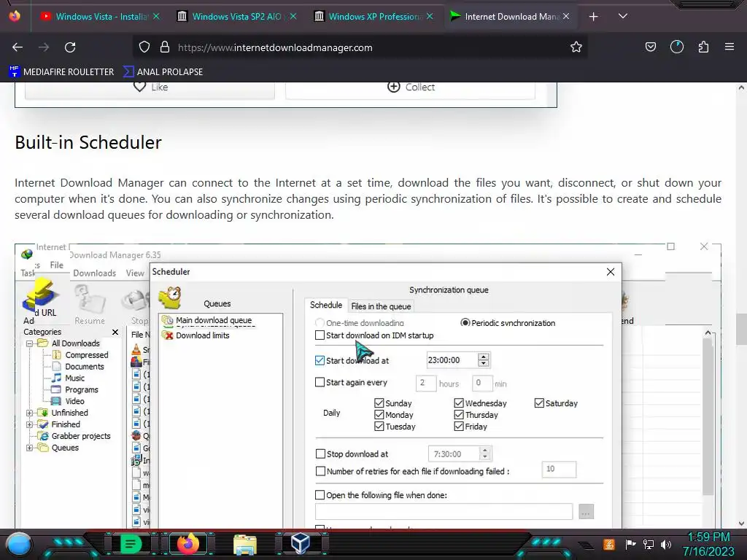Select the Internet Download Manager tab

point(511,17)
